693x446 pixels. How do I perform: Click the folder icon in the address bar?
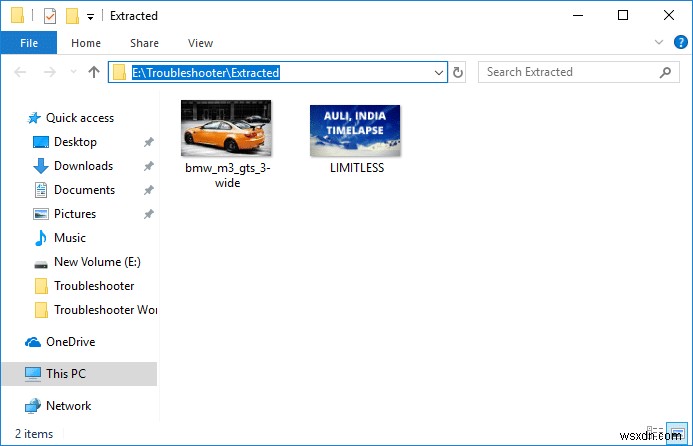click(119, 72)
